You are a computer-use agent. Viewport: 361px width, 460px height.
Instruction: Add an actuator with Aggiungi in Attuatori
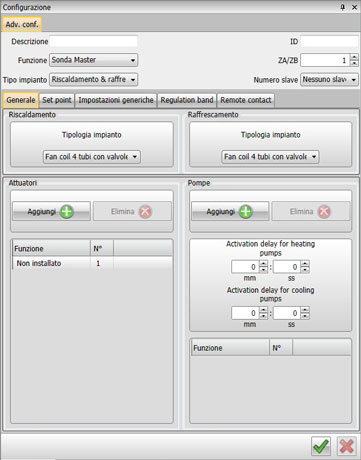[51, 211]
